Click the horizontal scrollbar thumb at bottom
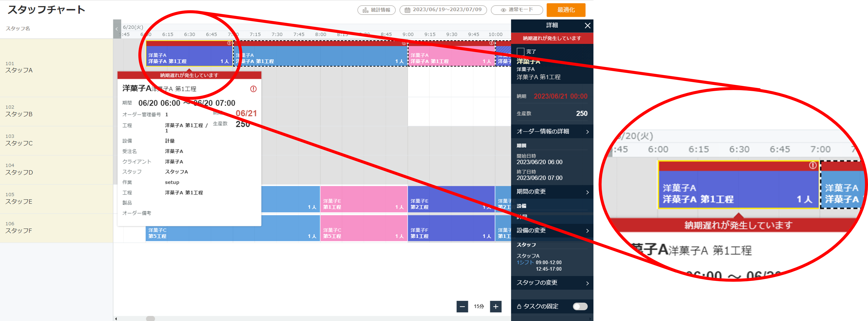Screen dimensions: 868x321 tap(150, 318)
